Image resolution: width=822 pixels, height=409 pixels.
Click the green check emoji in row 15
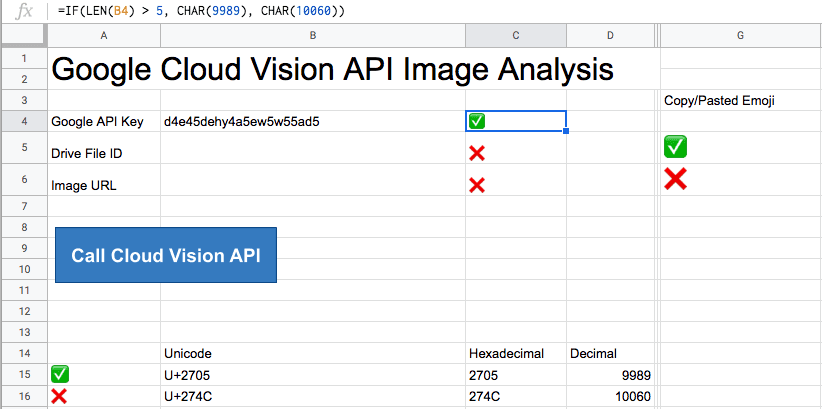(60, 375)
